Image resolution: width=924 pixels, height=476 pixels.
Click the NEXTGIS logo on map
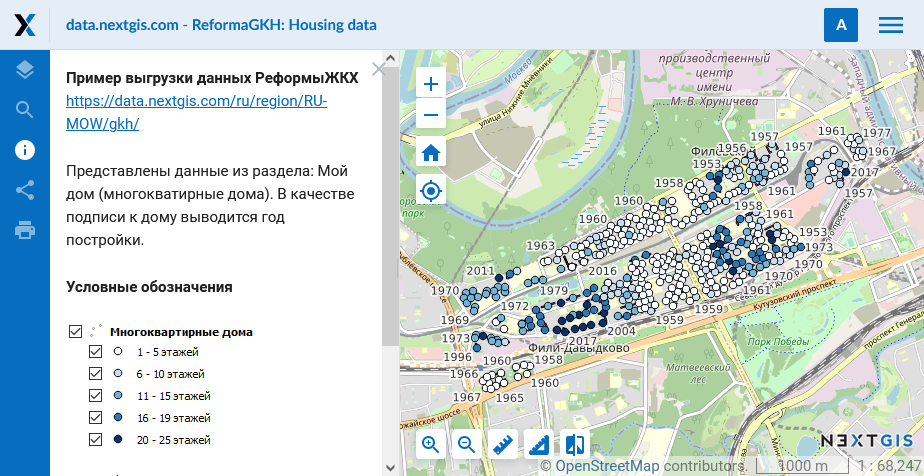tap(866, 441)
